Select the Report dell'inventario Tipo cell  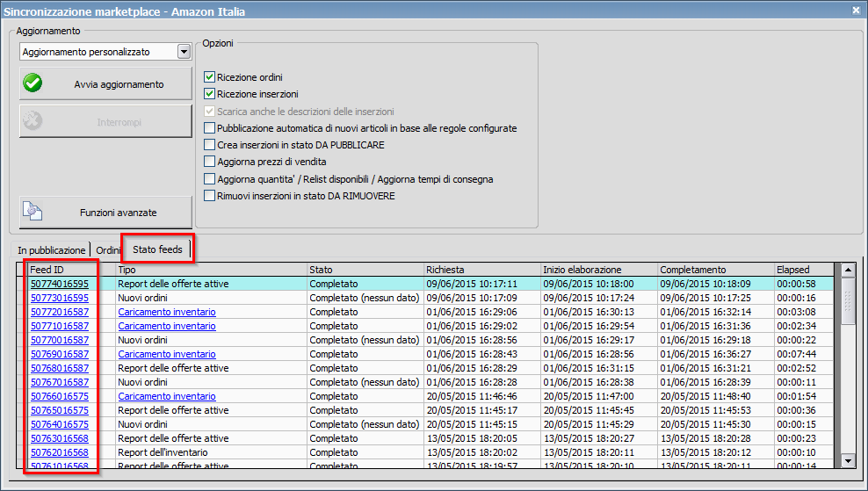coord(212,452)
